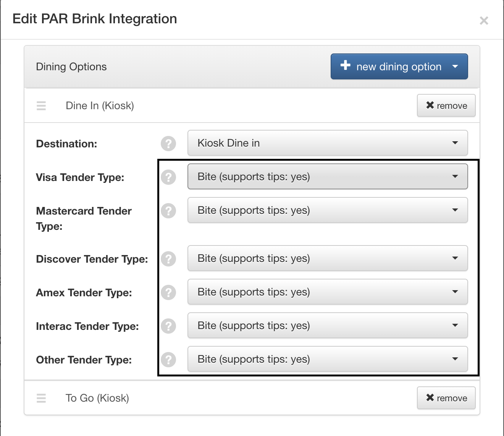Open the Mastercard Tender Type dropdown
The image size is (504, 436).
328,210
